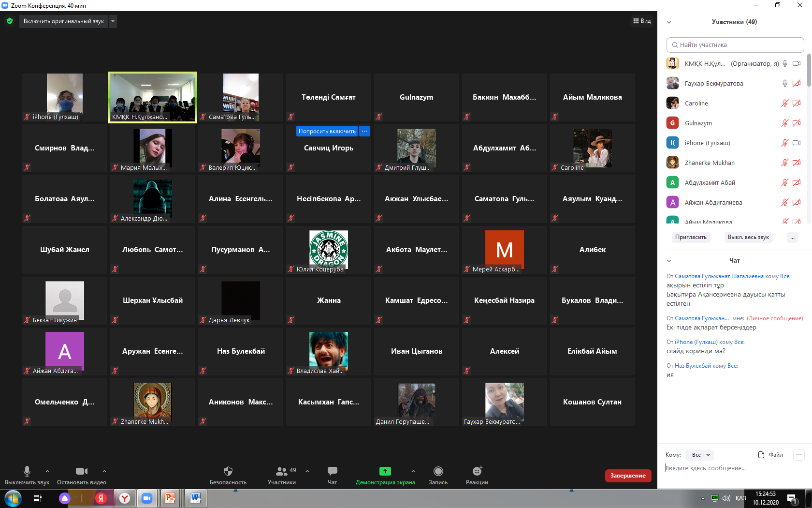This screenshot has height=508, width=812.
Task: Open the Вид view menu
Action: click(x=642, y=21)
